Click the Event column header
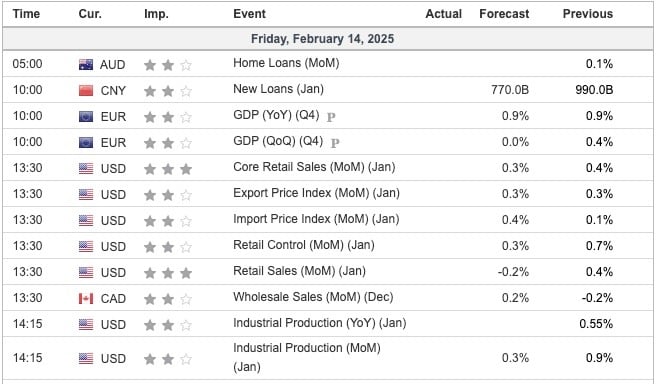Viewport: 657px width, 384px height. tap(249, 14)
